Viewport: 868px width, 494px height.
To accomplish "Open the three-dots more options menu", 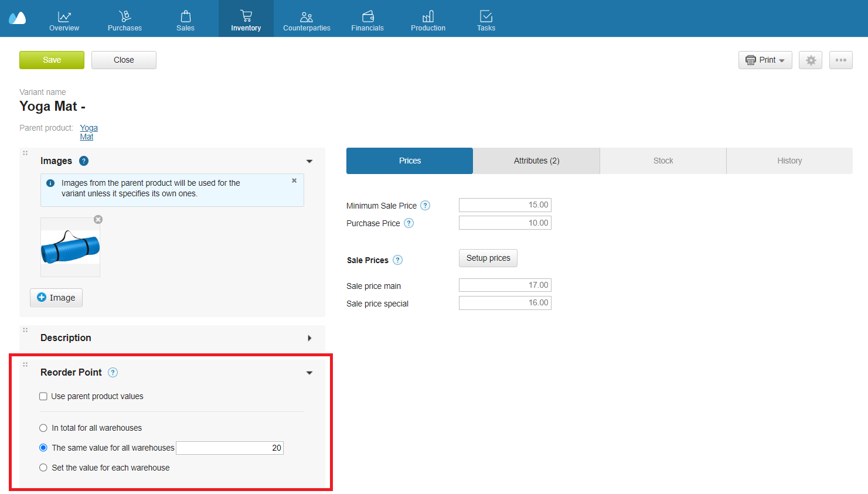I will [x=840, y=60].
